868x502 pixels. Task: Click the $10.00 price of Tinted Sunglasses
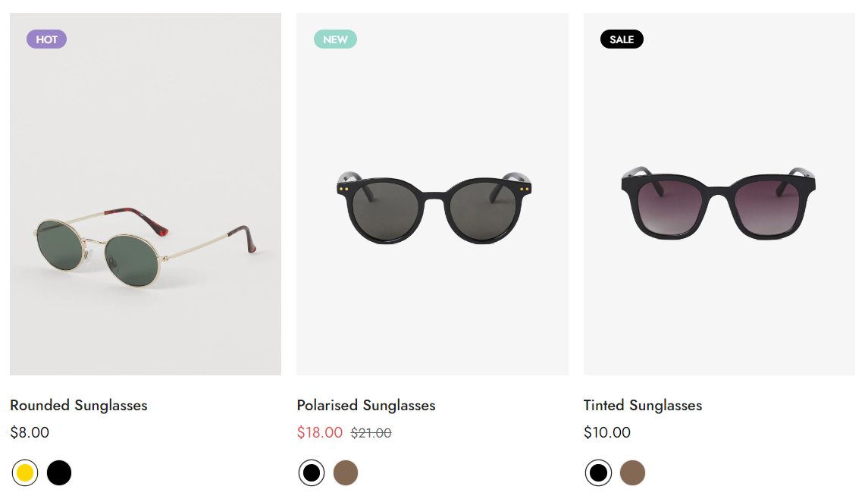tap(607, 432)
